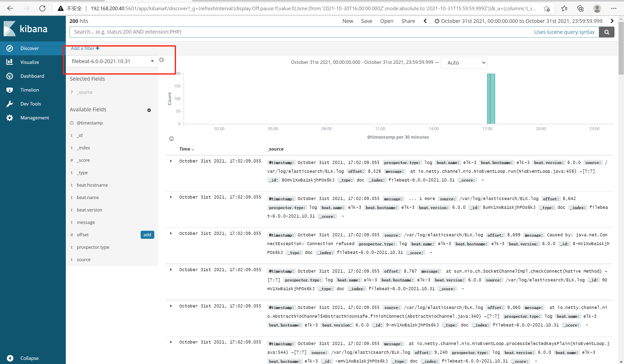Image resolution: width=624 pixels, height=364 pixels.
Task: Open the Discover app in sidebar
Action: pyautogui.click(x=30, y=48)
